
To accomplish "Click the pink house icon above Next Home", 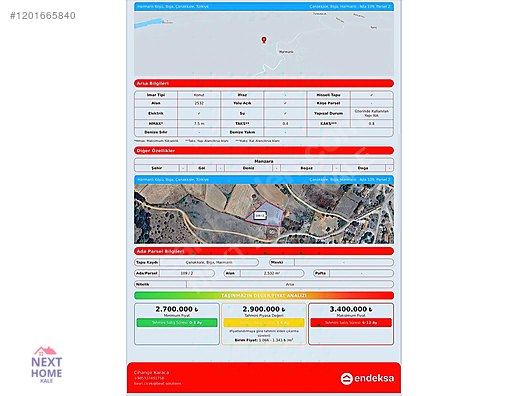I will (45, 351).
